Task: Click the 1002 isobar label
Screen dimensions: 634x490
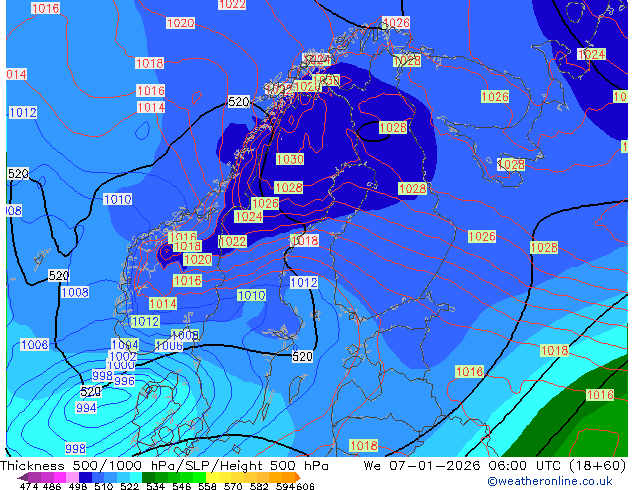Action: (123, 356)
